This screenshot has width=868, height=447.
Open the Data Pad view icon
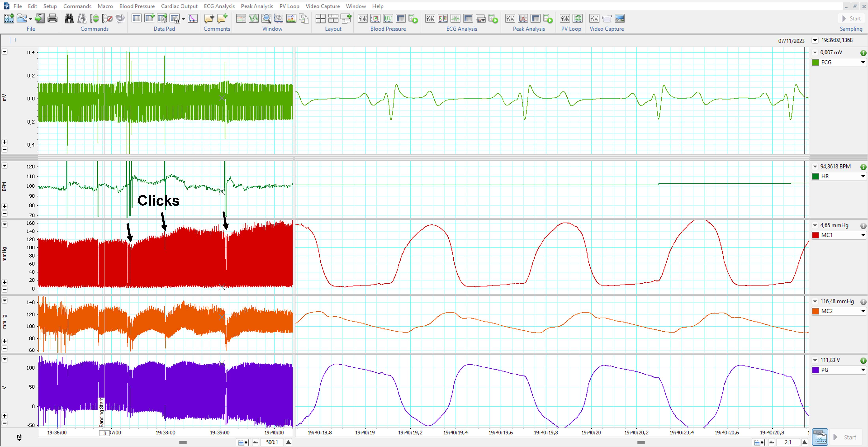point(137,19)
